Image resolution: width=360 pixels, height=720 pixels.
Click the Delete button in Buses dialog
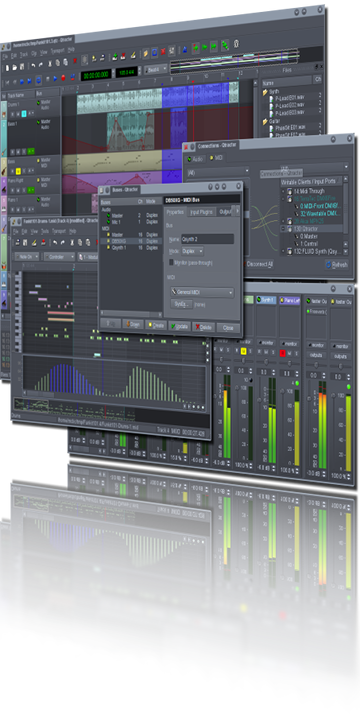coord(203,327)
